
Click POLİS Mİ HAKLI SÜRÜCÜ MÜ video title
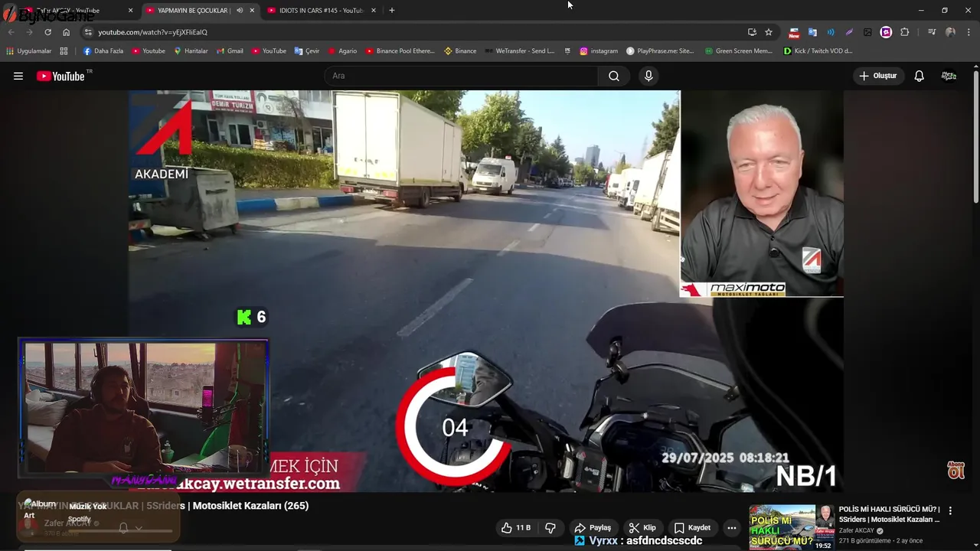[x=890, y=514]
